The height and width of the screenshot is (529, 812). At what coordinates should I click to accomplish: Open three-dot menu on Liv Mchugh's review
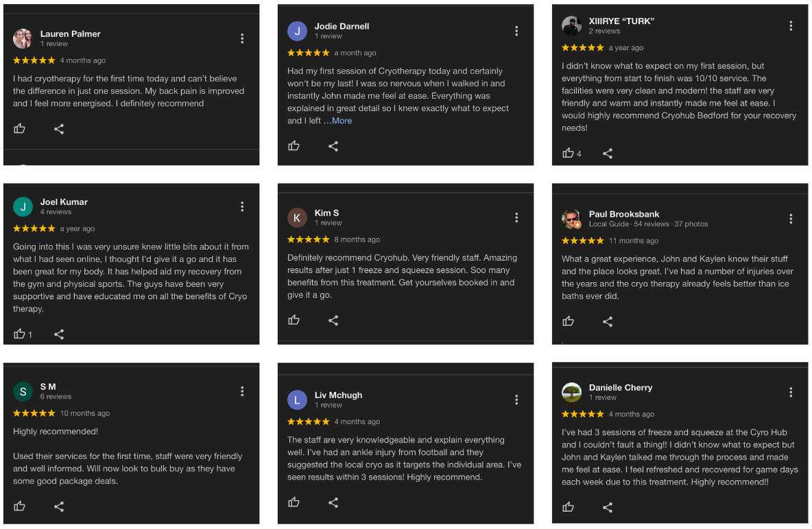[516, 400]
